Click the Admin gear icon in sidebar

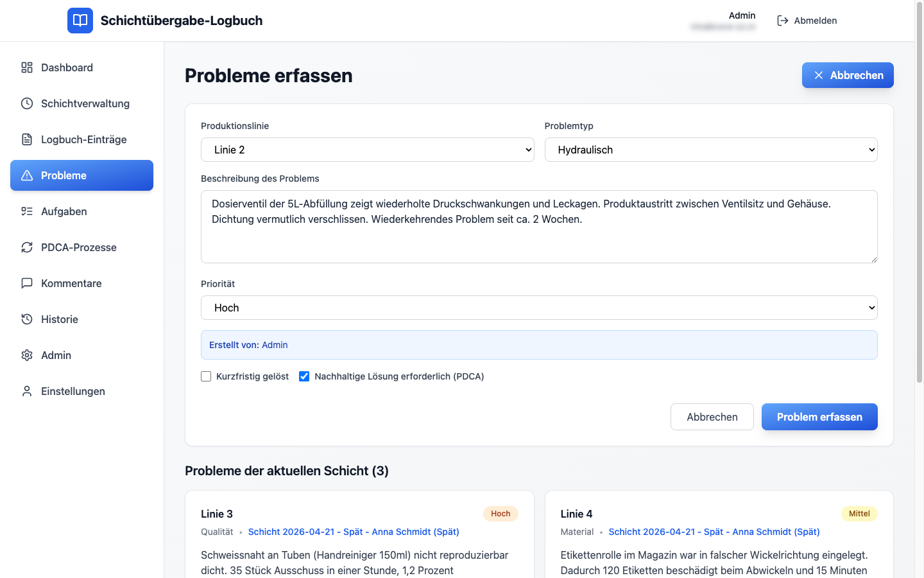(x=27, y=355)
